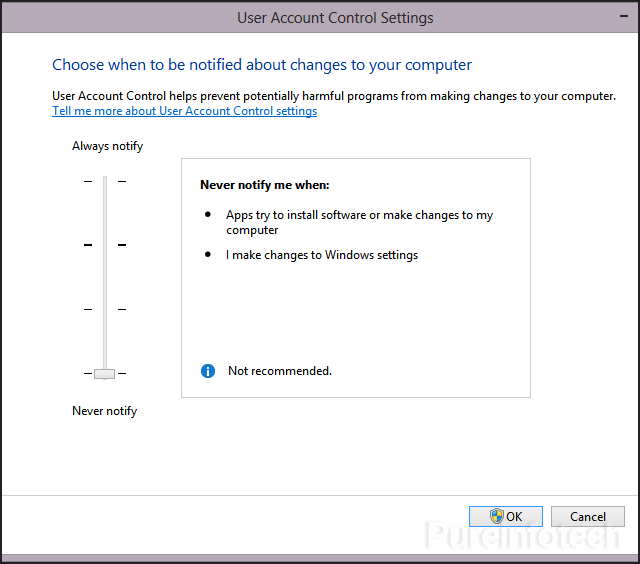Viewport: 640px width, 564px height.
Task: Click the slider thumb at Never notify level
Action: [x=104, y=373]
